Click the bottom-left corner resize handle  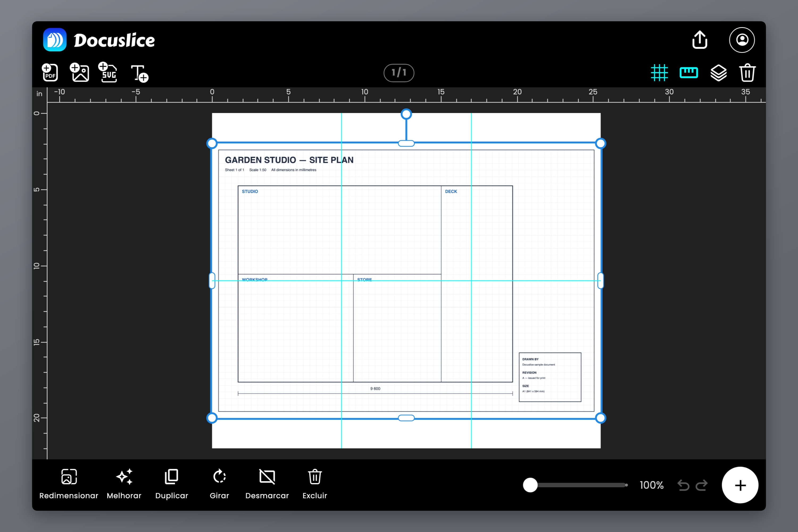[x=212, y=418]
